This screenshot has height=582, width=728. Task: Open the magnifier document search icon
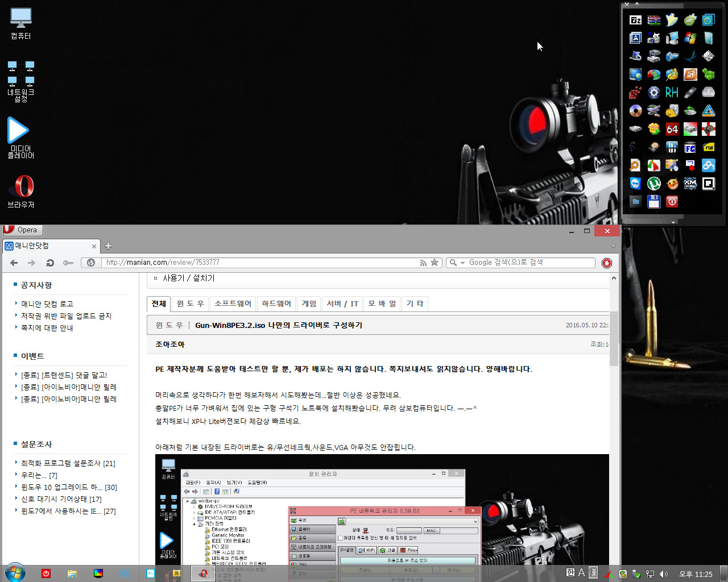click(x=635, y=165)
